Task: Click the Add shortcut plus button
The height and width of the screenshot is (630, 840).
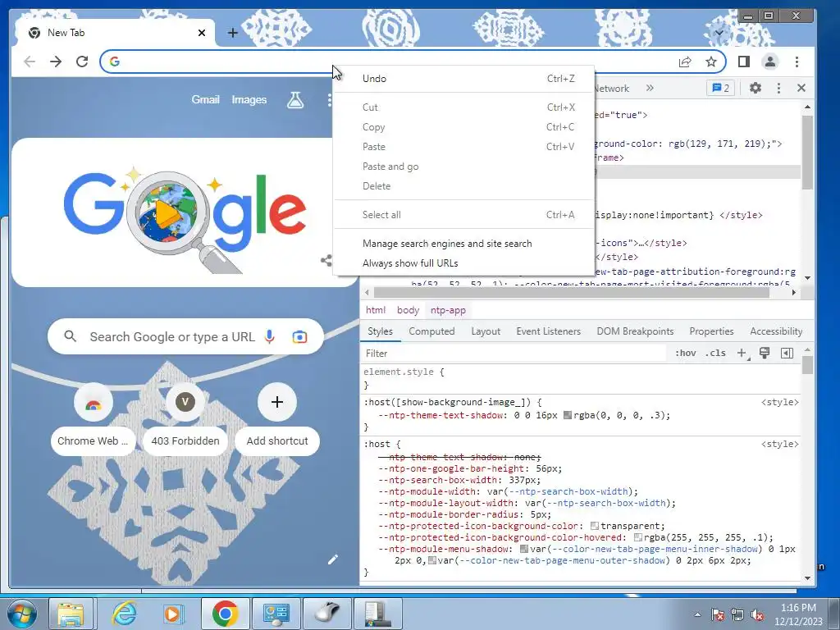Action: 277,402
